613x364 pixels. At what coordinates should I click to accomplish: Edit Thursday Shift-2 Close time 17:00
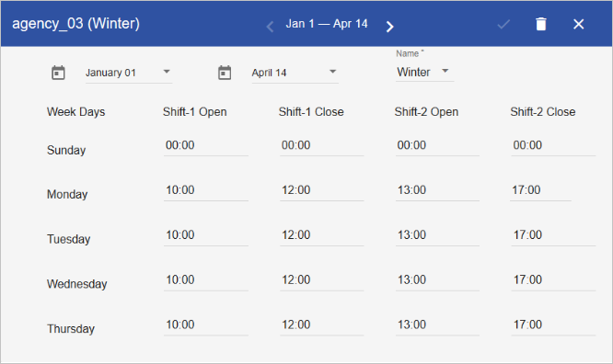[x=553, y=325]
